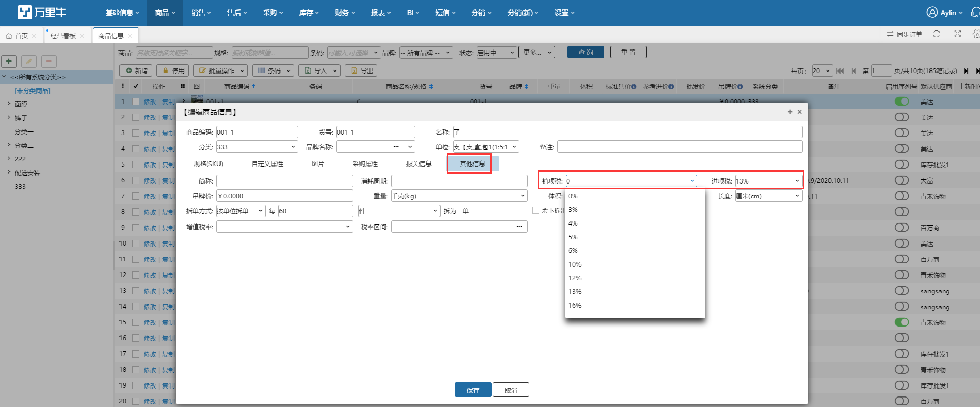Click the 同步订单 sync icon
Screen dimensions: 980x407
tap(890, 34)
